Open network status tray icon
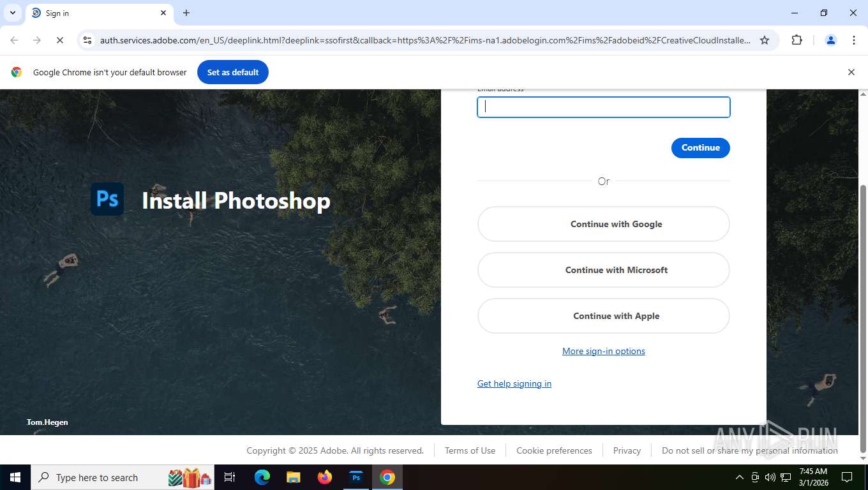Screen dimensions: 868x490 pyautogui.click(x=786, y=477)
